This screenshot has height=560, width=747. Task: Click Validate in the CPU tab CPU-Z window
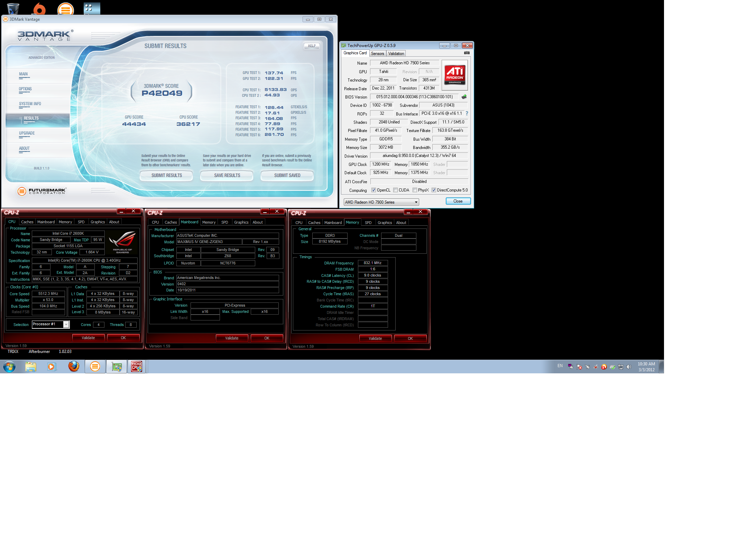[88, 338]
